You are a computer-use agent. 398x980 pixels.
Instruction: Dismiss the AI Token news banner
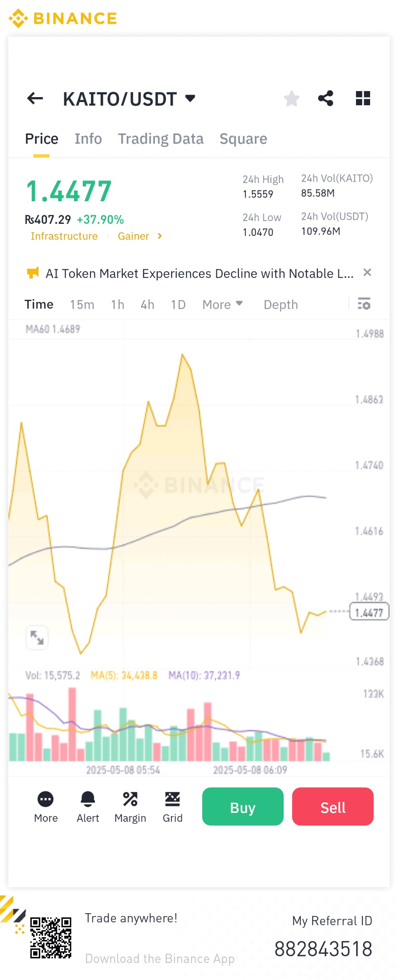coord(367,273)
